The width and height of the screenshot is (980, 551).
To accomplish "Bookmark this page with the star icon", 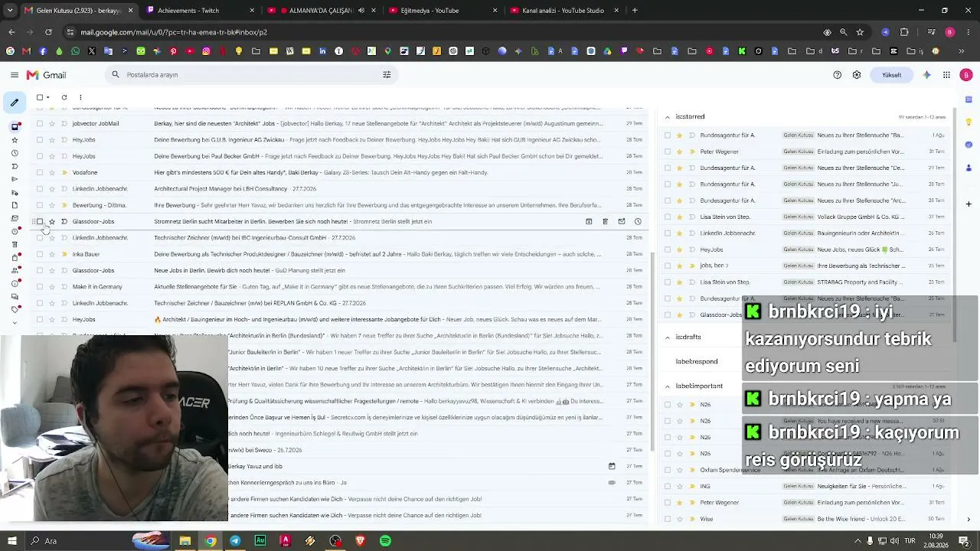I will coord(860,32).
